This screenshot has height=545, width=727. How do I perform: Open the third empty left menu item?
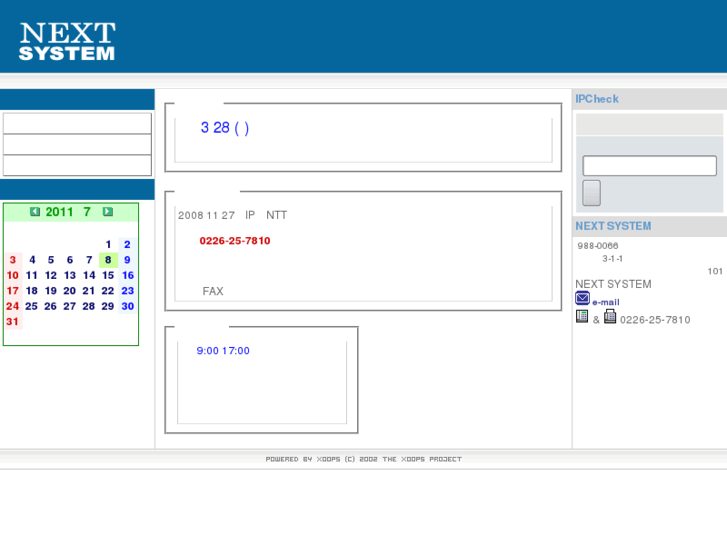pyautogui.click(x=77, y=165)
